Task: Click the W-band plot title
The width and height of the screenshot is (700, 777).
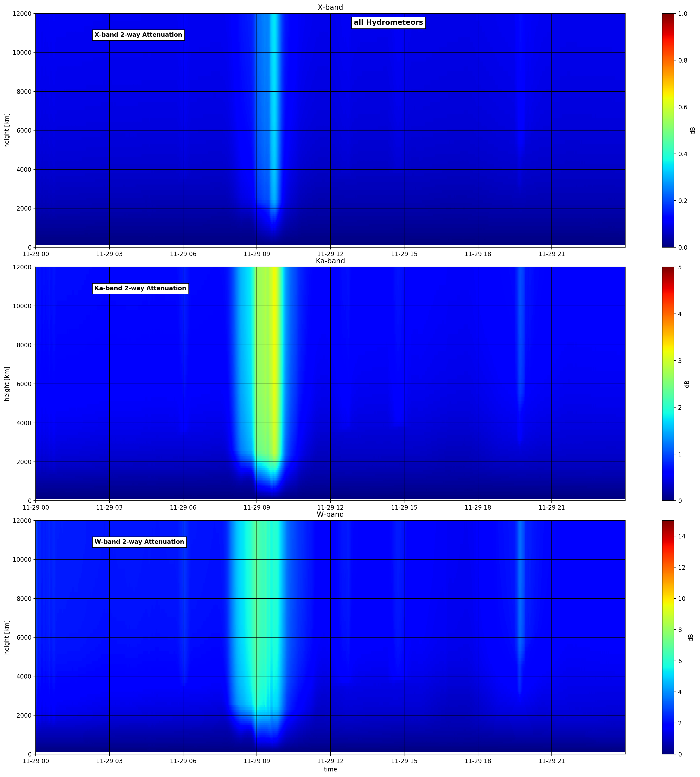Action: (x=330, y=515)
